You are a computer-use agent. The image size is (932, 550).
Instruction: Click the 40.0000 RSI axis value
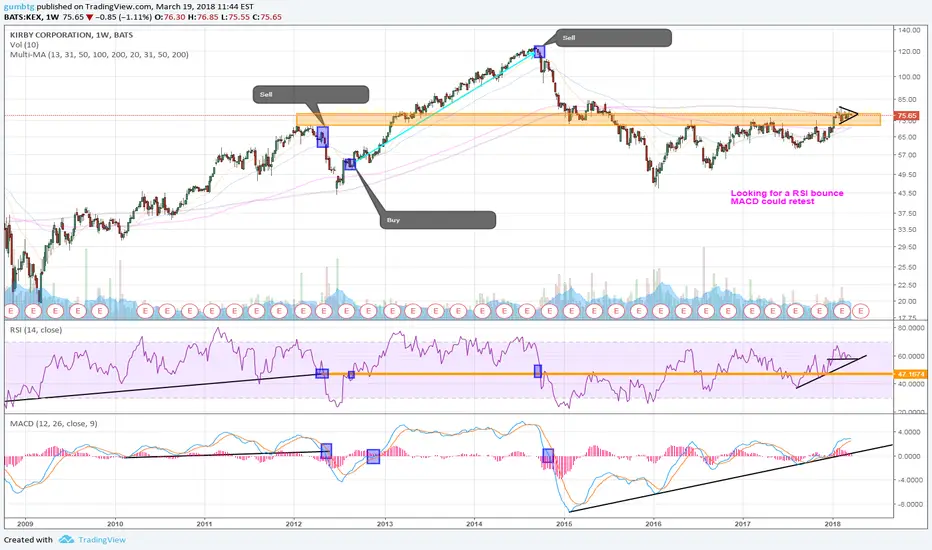tap(911, 384)
